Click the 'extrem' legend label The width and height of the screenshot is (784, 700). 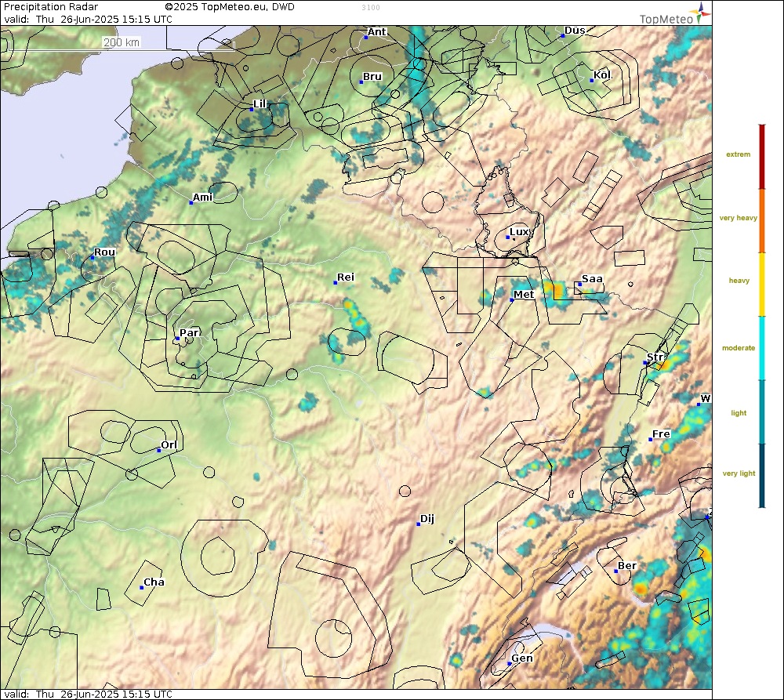(738, 154)
